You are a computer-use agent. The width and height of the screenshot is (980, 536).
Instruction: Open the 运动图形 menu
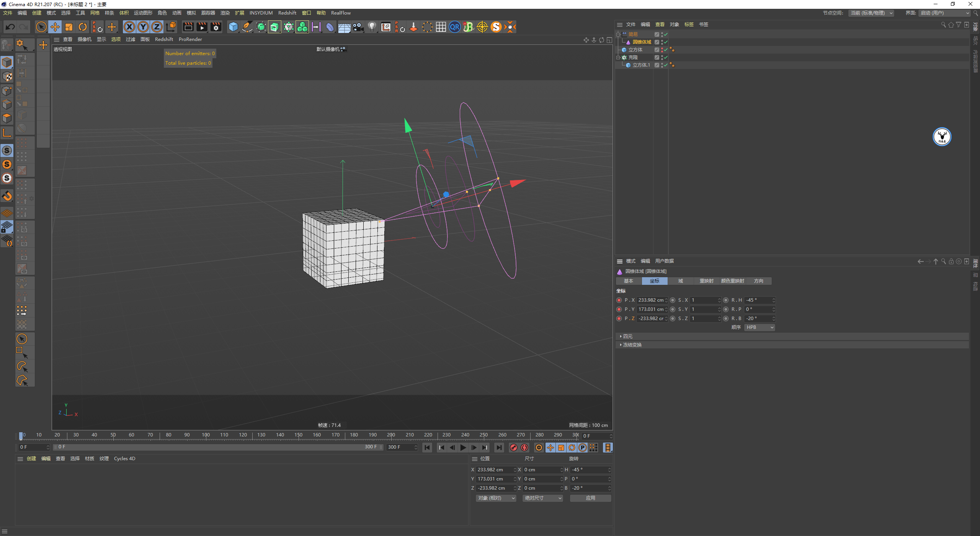pos(143,13)
